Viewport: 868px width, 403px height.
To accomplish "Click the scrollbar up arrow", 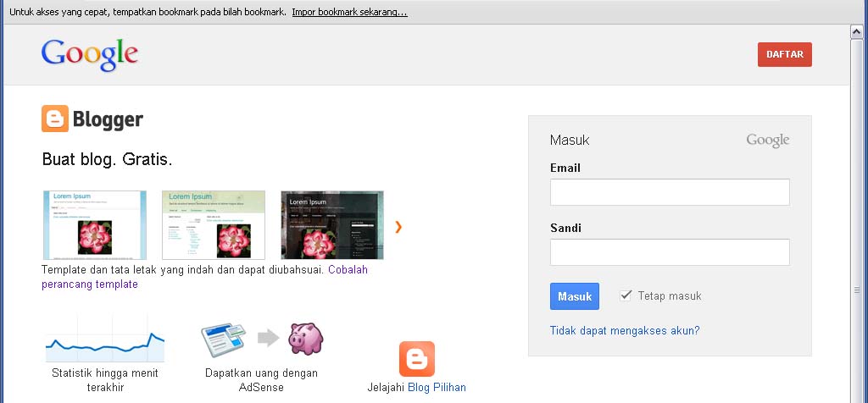I will click(x=856, y=32).
